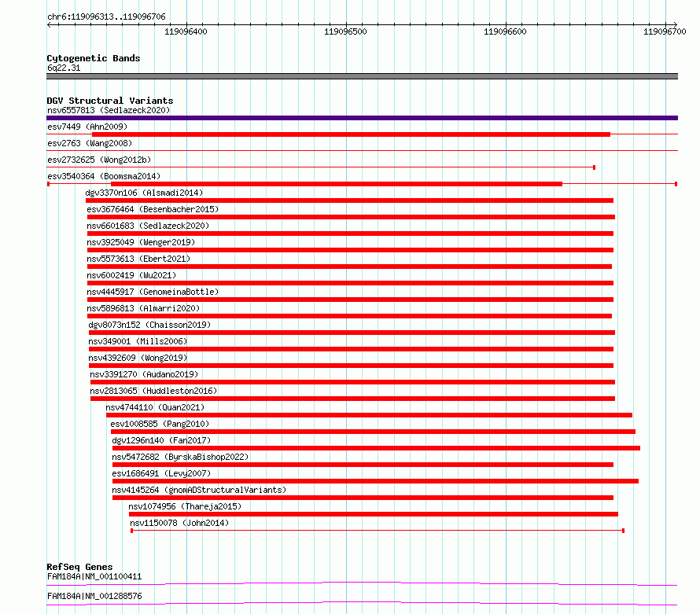Click the Cytogenetic Bands track title

pos(94,58)
